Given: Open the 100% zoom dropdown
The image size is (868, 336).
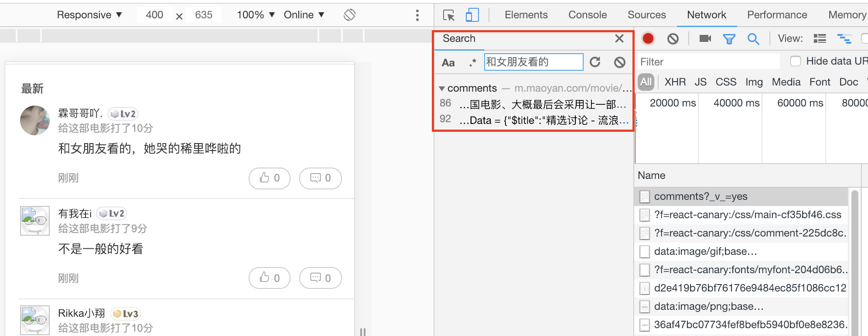Looking at the screenshot, I should (x=256, y=15).
